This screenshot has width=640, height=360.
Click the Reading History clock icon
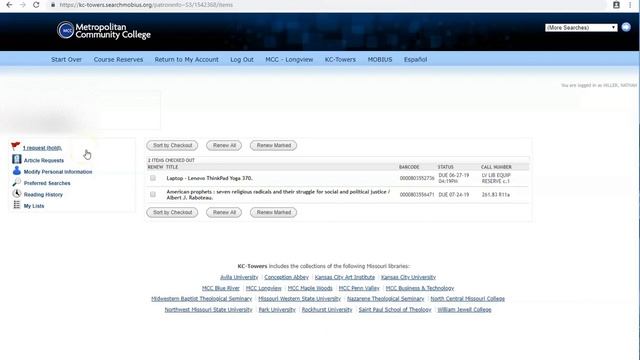[x=17, y=193]
